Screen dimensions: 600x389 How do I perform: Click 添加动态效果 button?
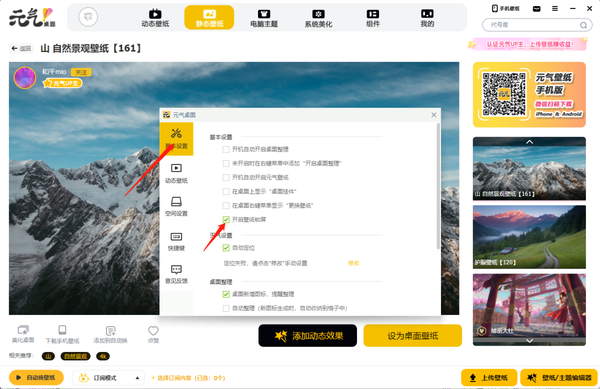click(x=308, y=336)
